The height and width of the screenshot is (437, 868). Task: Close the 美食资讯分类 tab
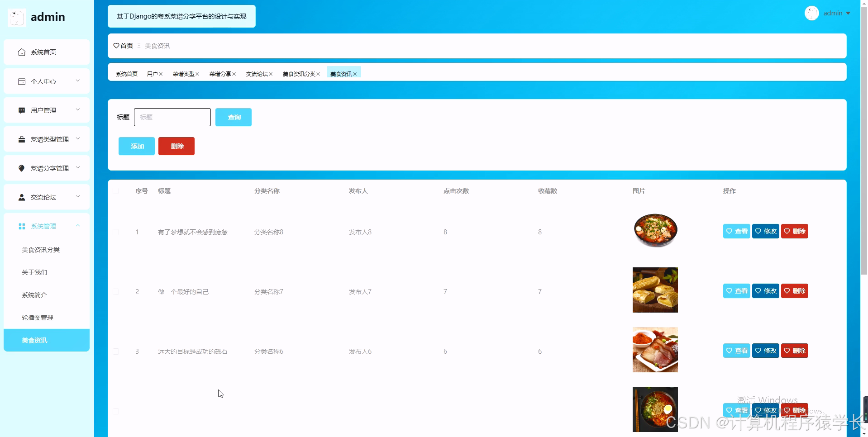coord(318,74)
